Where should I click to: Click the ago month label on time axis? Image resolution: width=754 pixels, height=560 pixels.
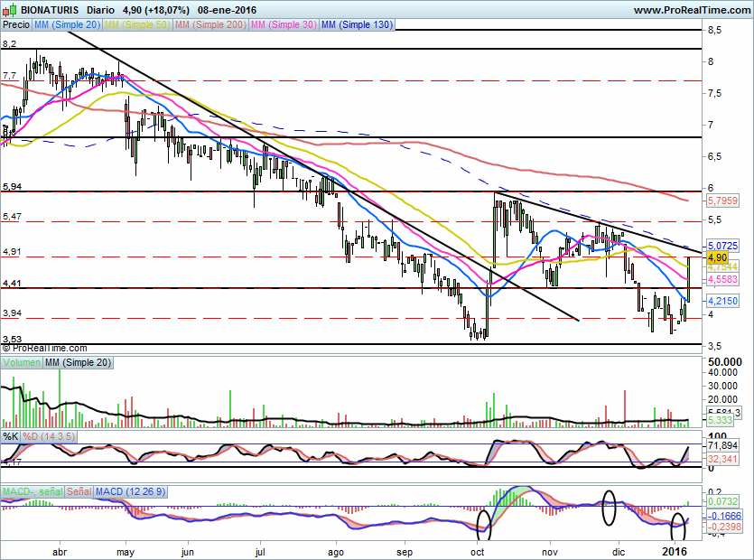[x=336, y=552]
